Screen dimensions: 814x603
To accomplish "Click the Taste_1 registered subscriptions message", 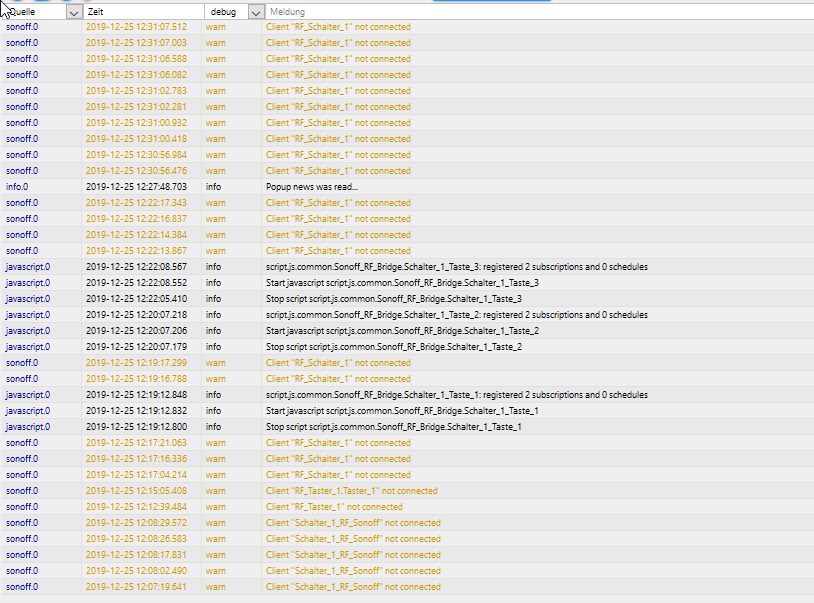I will (x=457, y=395).
